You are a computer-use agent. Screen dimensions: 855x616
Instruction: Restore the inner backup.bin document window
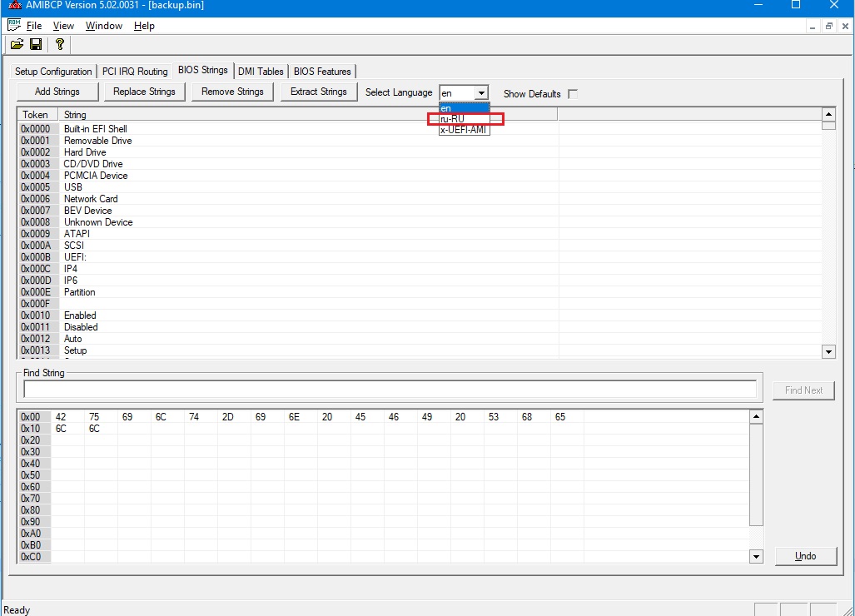(x=829, y=26)
